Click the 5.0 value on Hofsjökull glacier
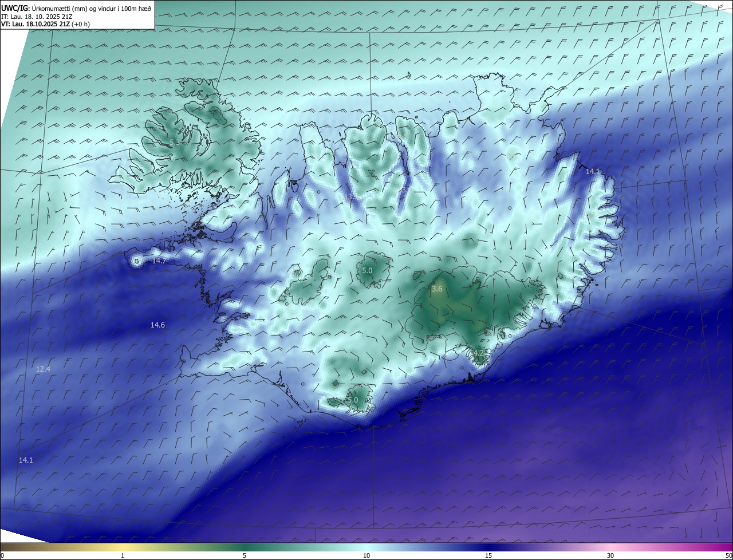Image resolution: width=733 pixels, height=560 pixels. 367,270
